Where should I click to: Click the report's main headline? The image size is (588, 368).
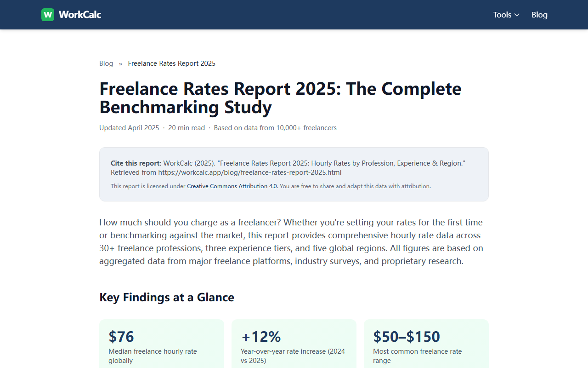pyautogui.click(x=280, y=98)
